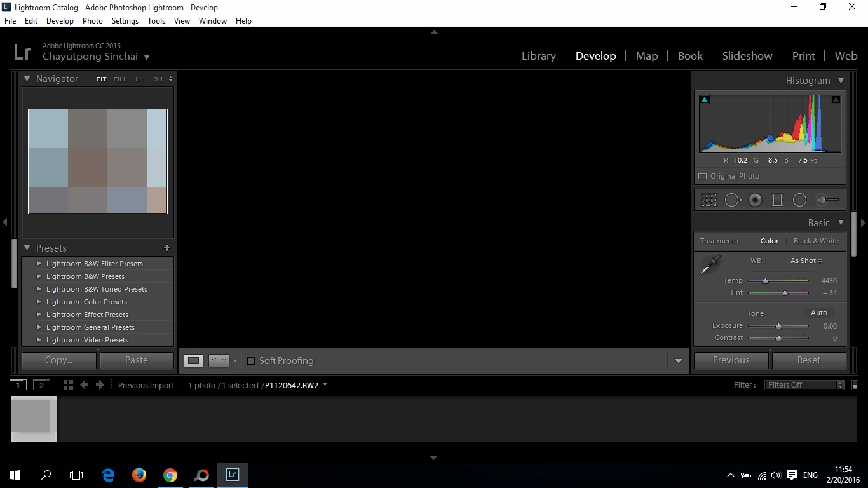
Task: Select the photo thumbnail in filmstrip
Action: tap(34, 419)
